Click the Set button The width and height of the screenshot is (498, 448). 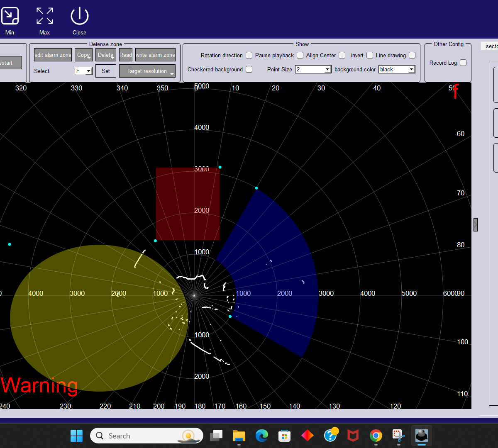(106, 71)
